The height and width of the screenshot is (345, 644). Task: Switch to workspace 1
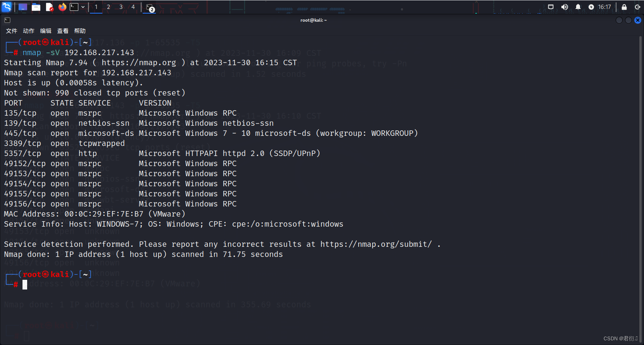click(x=96, y=7)
